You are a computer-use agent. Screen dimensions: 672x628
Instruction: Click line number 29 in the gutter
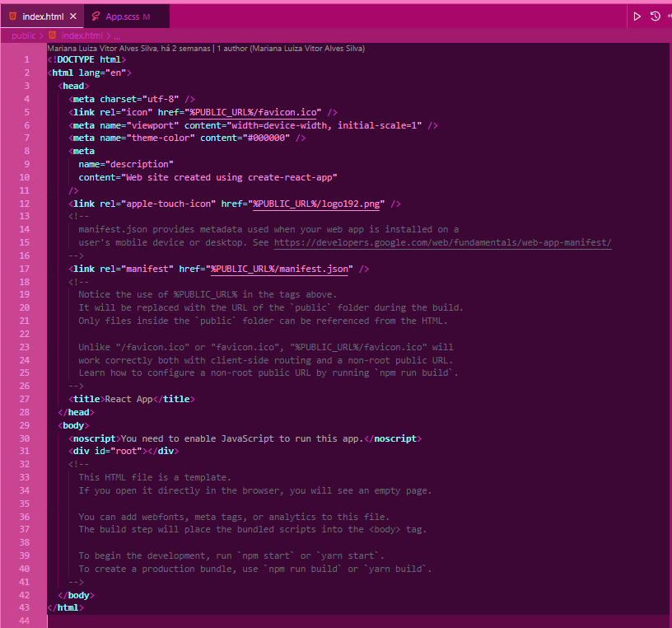25,425
